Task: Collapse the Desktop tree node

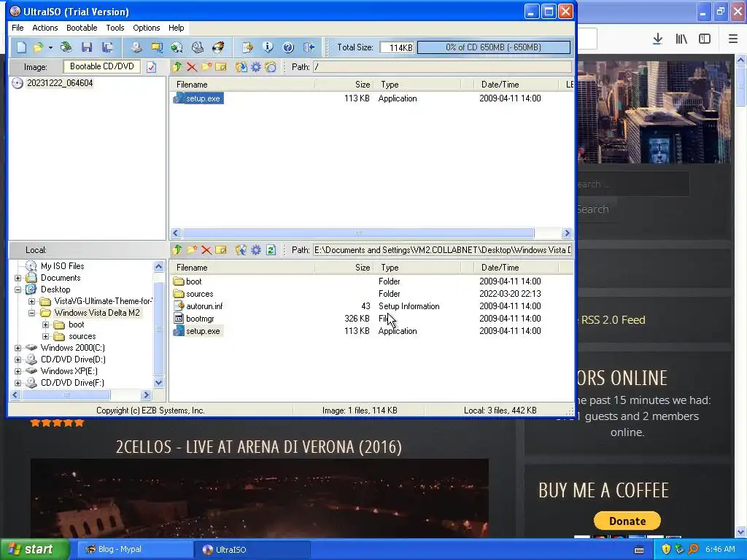Action: coord(18,289)
